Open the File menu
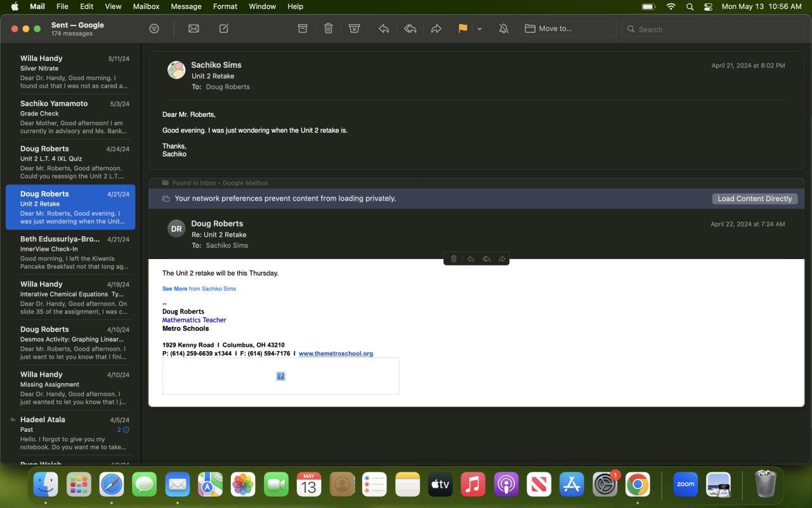 (x=62, y=6)
